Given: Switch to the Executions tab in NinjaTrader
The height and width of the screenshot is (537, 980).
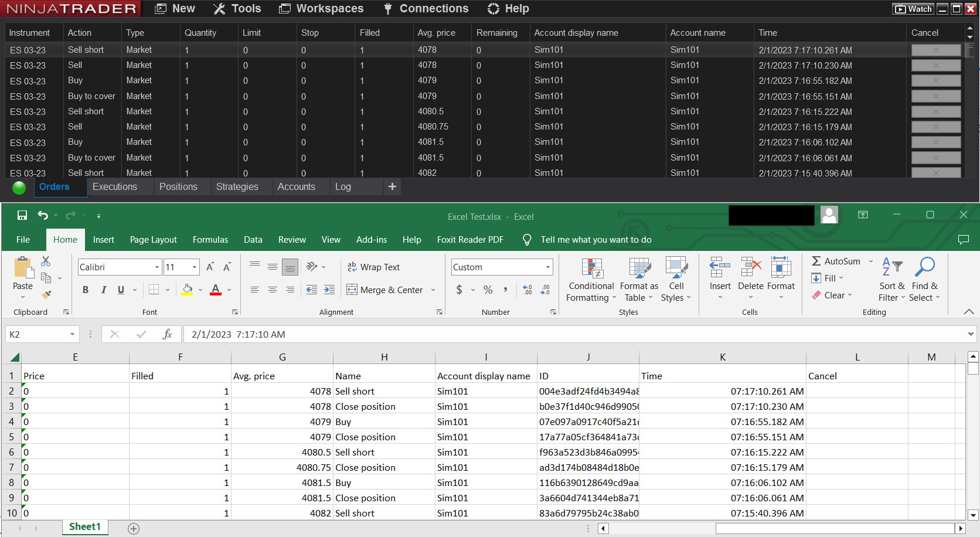Looking at the screenshot, I should [x=115, y=186].
